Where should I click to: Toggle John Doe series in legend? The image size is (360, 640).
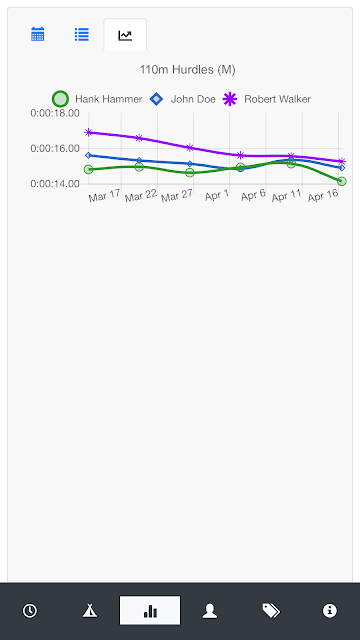coord(182,99)
